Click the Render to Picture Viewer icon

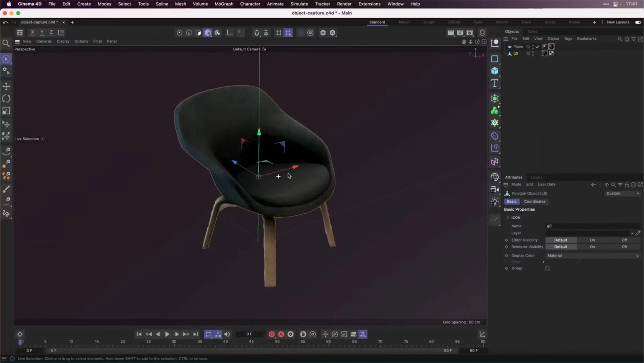pyautogui.click(x=460, y=32)
